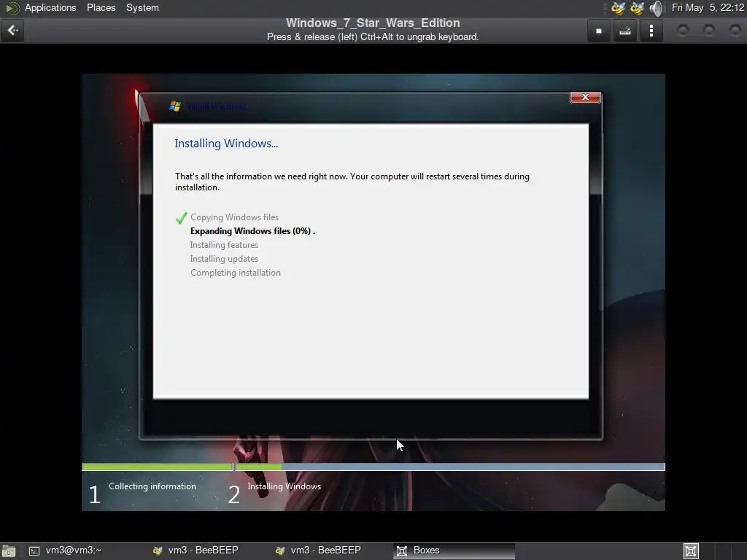Open the BeeBEEP tray icon next to speaker
747x560 pixels.
pos(637,8)
